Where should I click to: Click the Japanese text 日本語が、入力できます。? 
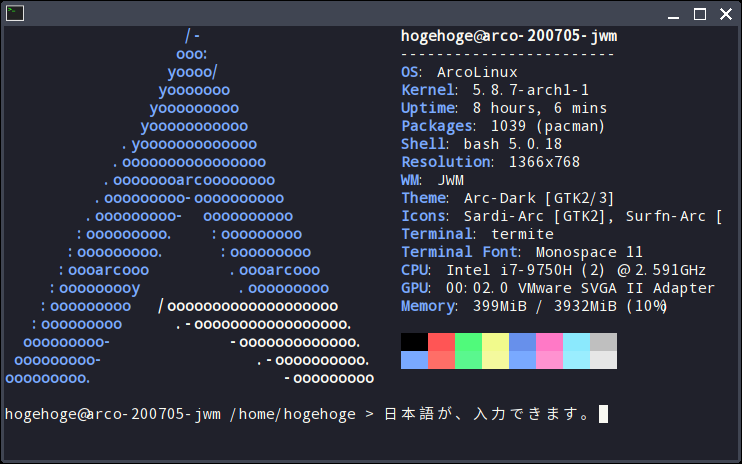click(487, 414)
